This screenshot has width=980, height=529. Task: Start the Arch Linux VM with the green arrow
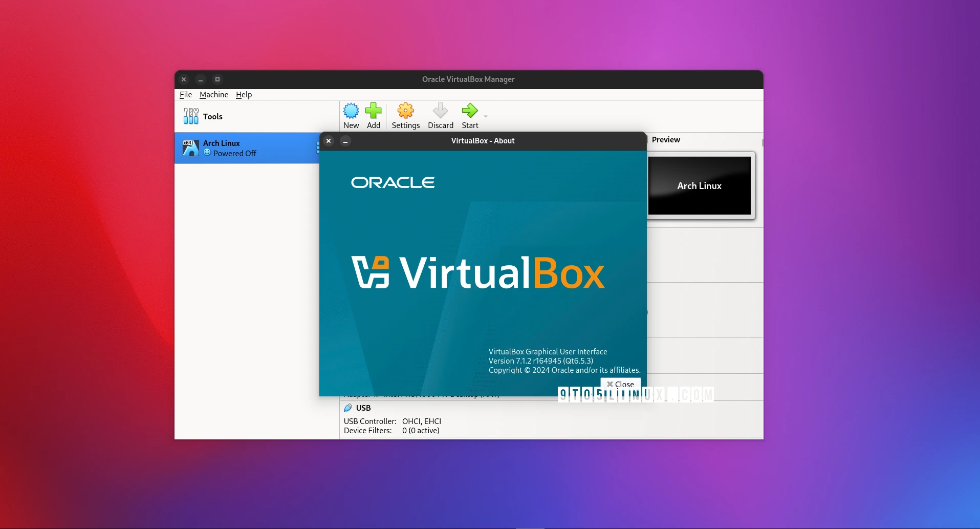(469, 110)
